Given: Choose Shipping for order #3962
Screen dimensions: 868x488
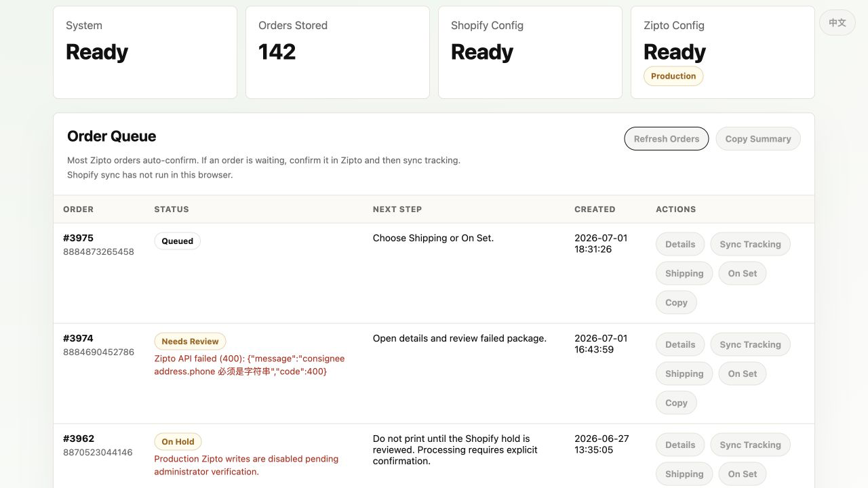Looking at the screenshot, I should [684, 474].
